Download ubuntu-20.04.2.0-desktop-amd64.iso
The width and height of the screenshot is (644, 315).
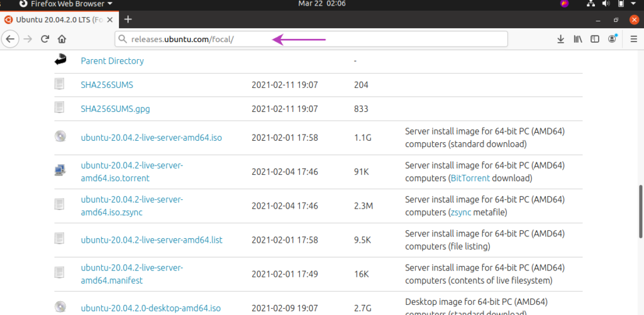pyautogui.click(x=151, y=308)
